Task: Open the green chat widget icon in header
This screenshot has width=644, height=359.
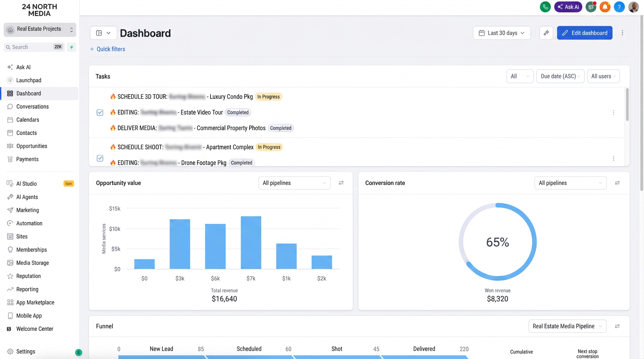Action: pos(591,7)
